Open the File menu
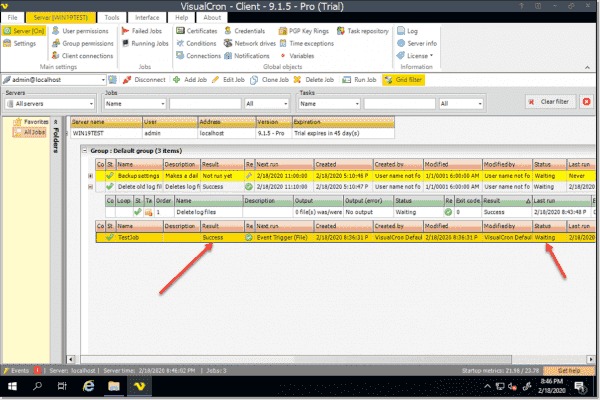 [x=12, y=18]
